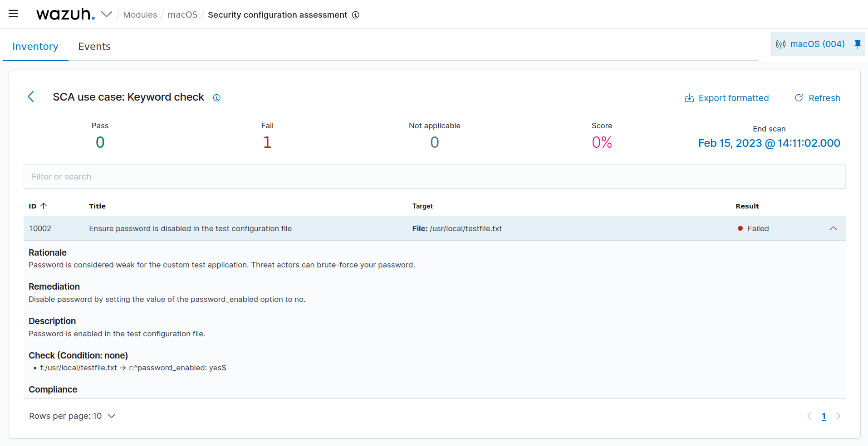Image resolution: width=868 pixels, height=446 pixels.
Task: Click the info icon beside Security configuration assessment
Action: [356, 15]
